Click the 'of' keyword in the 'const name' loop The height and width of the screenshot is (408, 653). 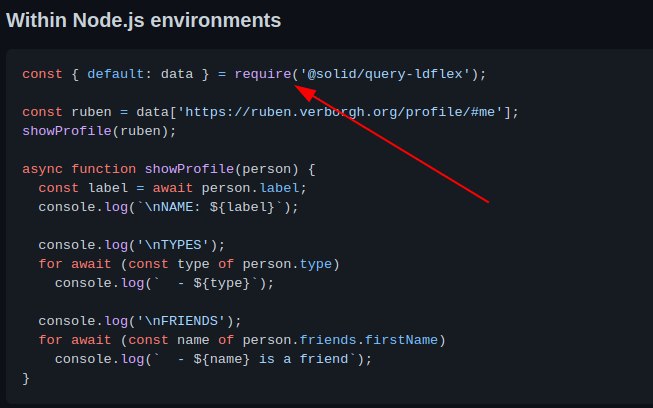point(226,340)
